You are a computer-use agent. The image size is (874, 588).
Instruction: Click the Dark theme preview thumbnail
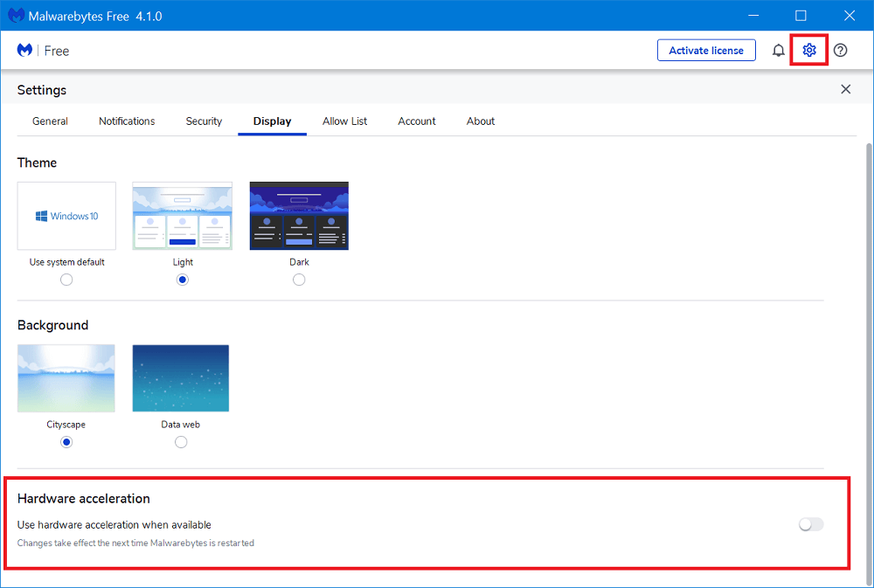(x=299, y=216)
